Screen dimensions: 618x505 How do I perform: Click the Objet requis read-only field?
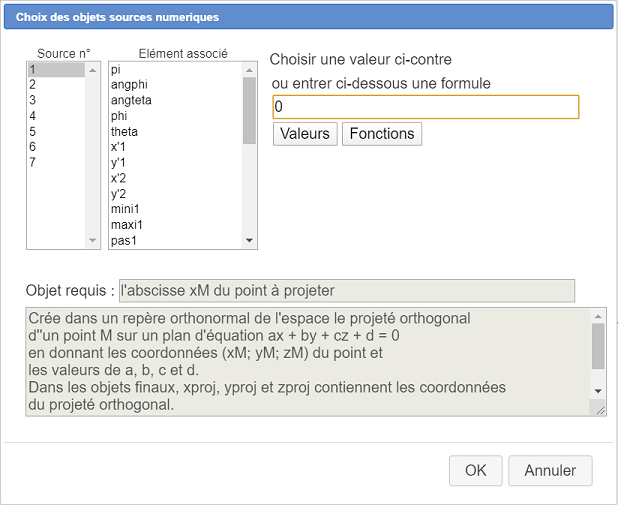tap(347, 291)
